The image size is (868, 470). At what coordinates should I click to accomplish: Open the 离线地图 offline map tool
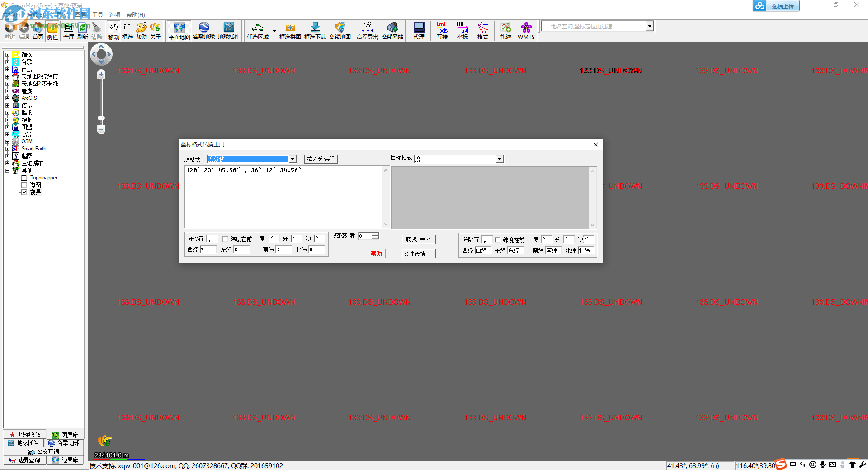point(340,31)
